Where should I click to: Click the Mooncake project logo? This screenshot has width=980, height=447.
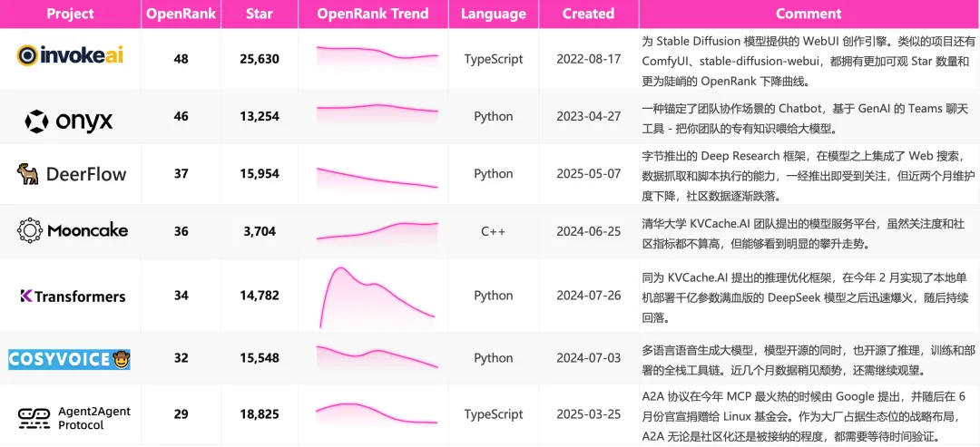pyautogui.click(x=73, y=230)
